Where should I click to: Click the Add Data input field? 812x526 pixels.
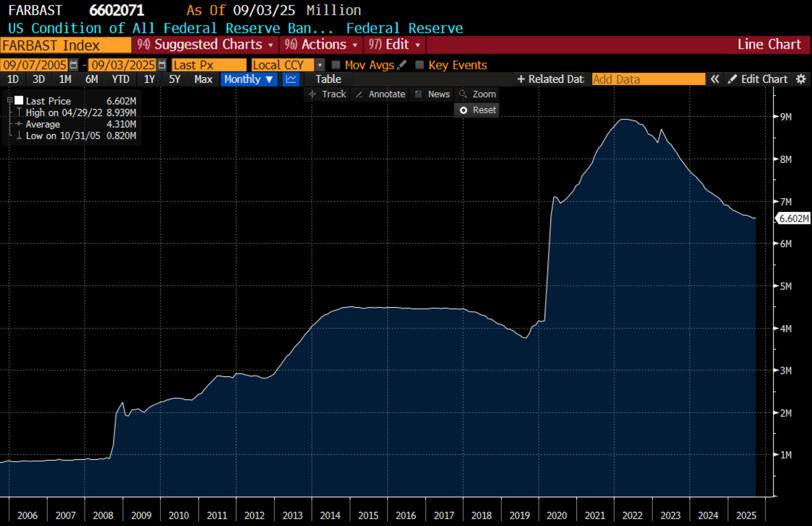coord(648,79)
